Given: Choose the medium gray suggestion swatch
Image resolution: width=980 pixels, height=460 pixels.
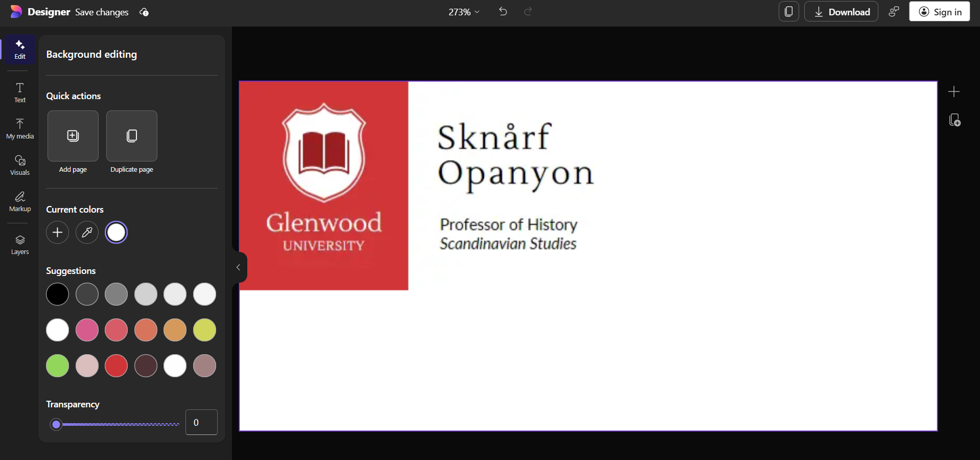Looking at the screenshot, I should tap(116, 294).
